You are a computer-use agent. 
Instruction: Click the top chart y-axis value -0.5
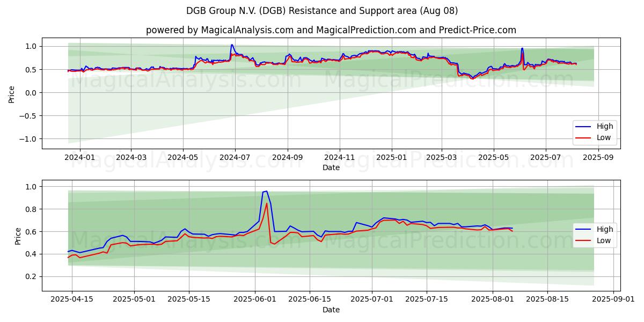point(29,116)
